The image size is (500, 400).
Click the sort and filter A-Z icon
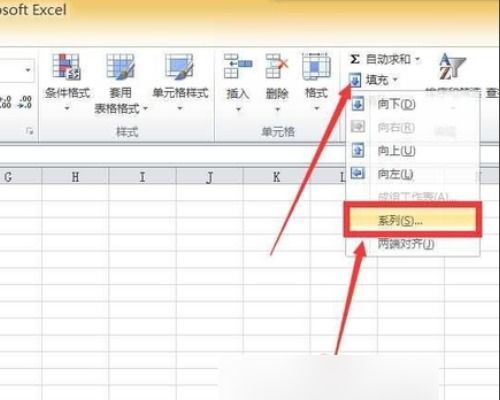[451, 67]
